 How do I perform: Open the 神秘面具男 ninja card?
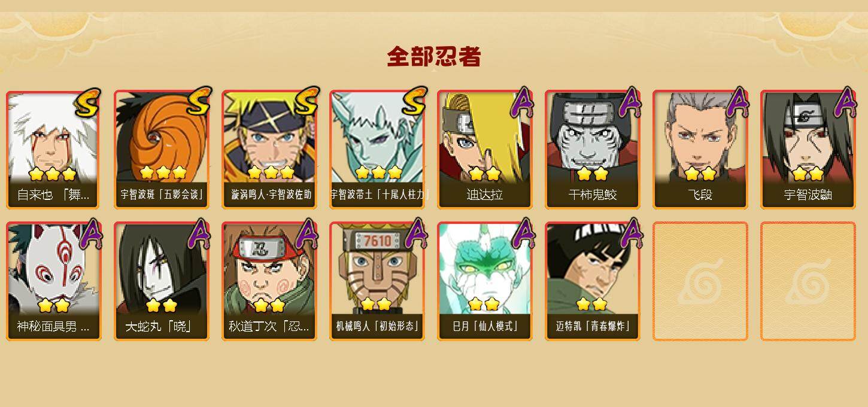coord(54,281)
